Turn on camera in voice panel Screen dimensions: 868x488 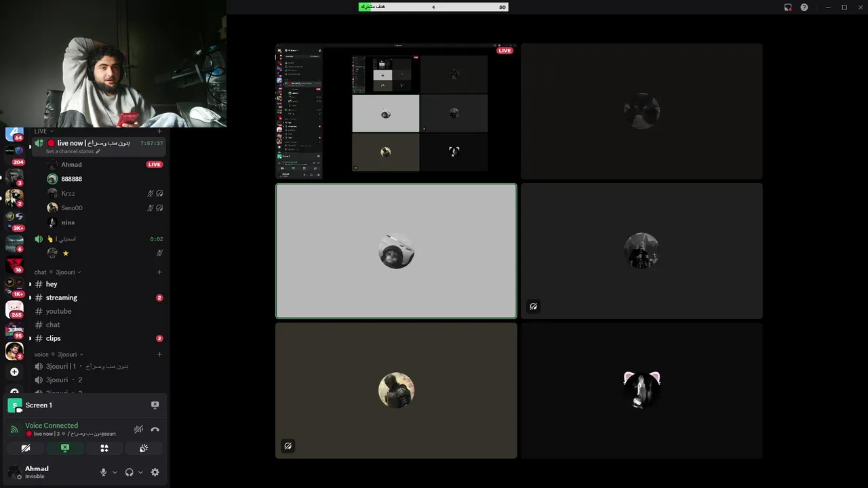(x=26, y=448)
